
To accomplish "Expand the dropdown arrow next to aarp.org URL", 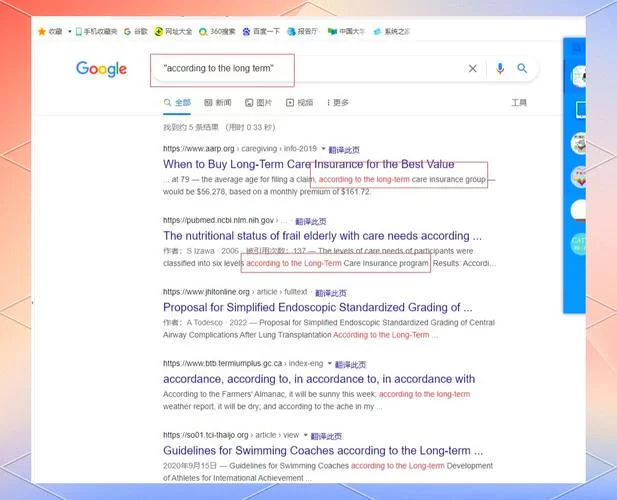I will (x=323, y=149).
